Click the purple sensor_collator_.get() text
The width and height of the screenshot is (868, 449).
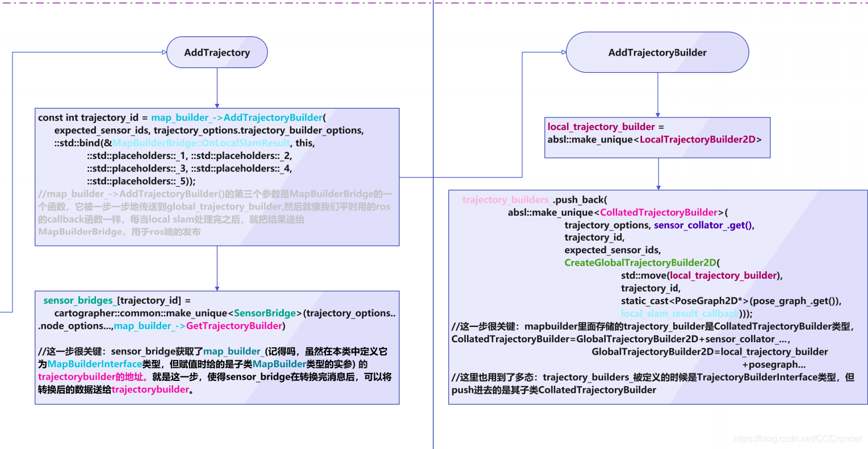[x=703, y=225]
